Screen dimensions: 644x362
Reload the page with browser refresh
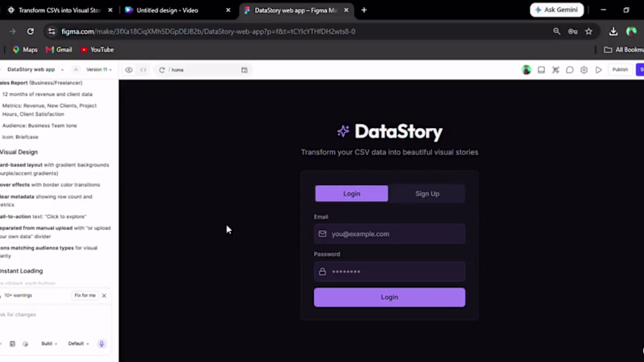[x=31, y=31]
